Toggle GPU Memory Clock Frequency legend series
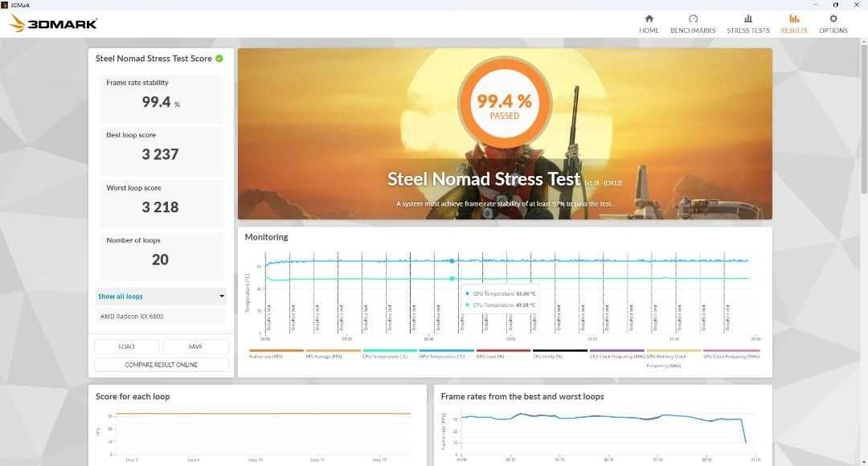 (674, 358)
